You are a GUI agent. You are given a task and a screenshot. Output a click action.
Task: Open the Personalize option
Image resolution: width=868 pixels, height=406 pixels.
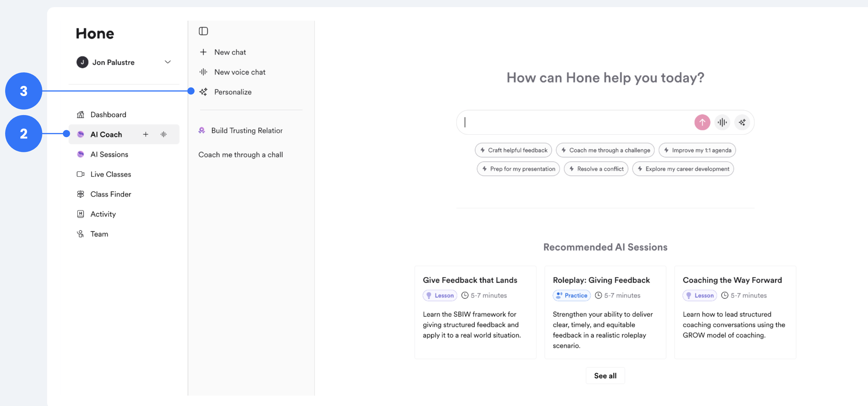pyautogui.click(x=232, y=92)
